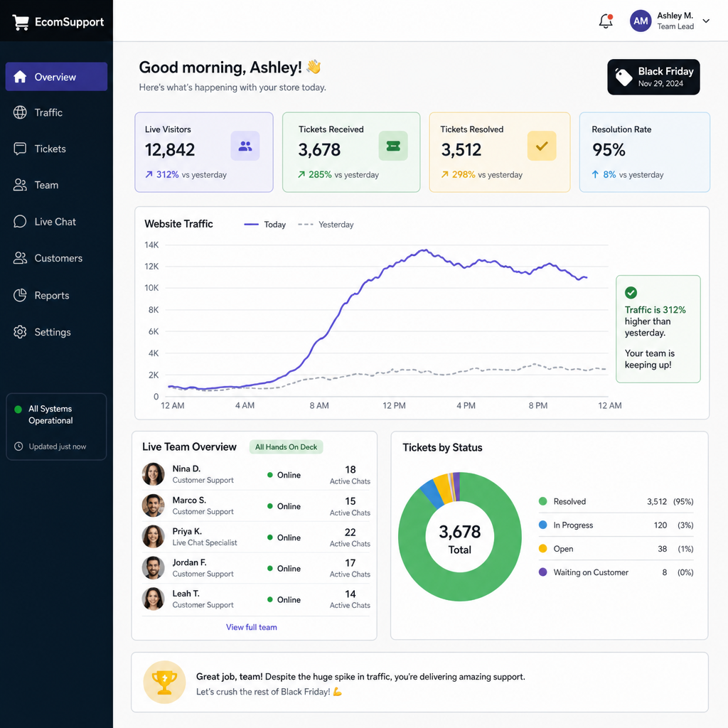728x728 pixels.
Task: Click Marco S.'s 15 Active Chats
Action: (x=350, y=506)
